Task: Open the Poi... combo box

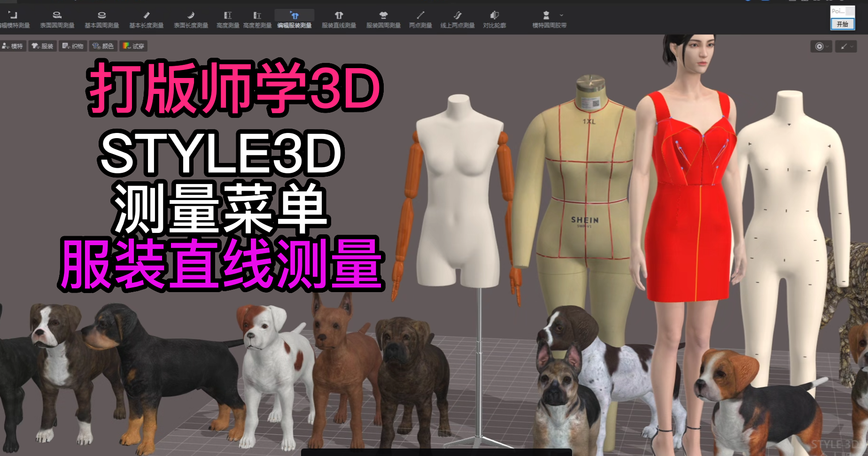Action: [843, 11]
